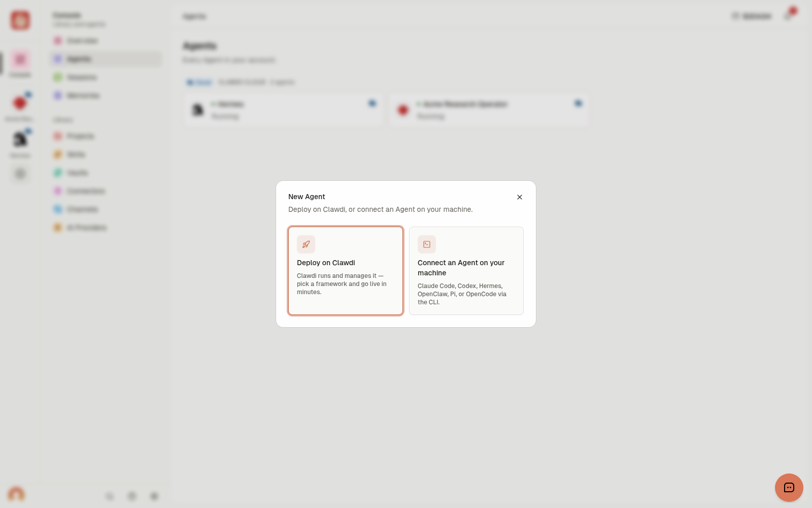Viewport: 812px width, 508px height.
Task: Open Overview in the blurred sidebar
Action: (x=106, y=41)
